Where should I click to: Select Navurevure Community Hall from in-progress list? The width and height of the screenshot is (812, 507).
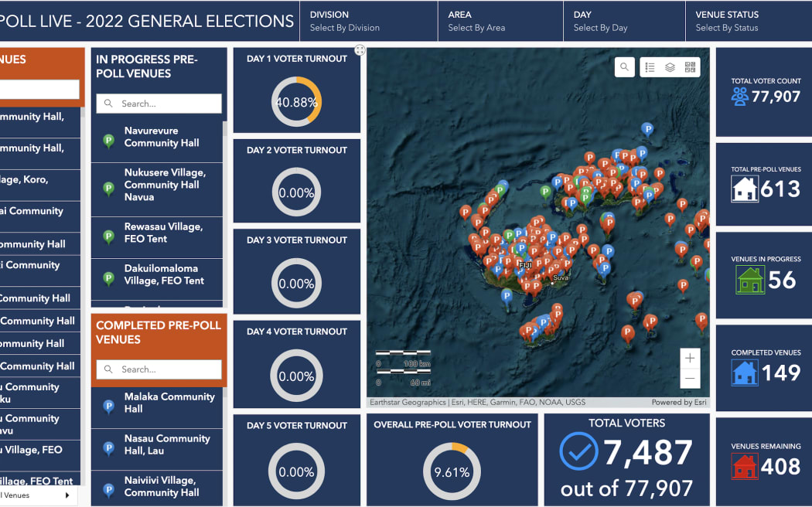click(x=159, y=137)
